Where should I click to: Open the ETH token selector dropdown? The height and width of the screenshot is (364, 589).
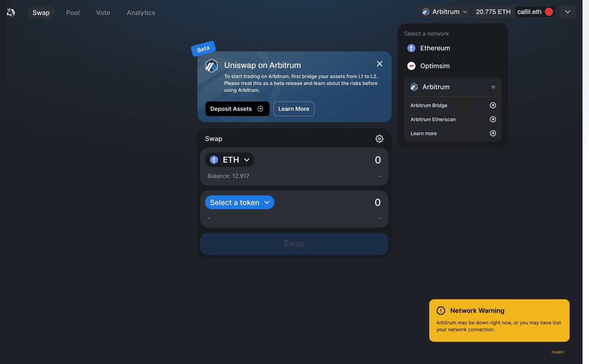230,160
